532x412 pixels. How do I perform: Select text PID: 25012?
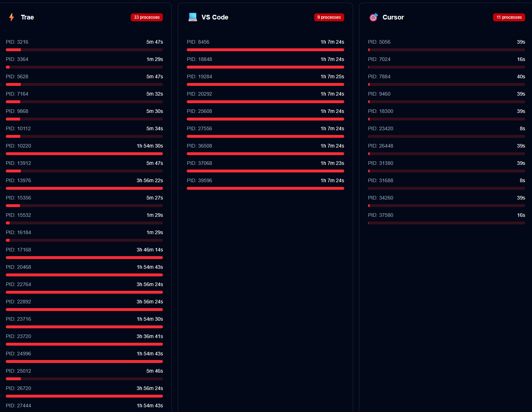[x=18, y=371]
